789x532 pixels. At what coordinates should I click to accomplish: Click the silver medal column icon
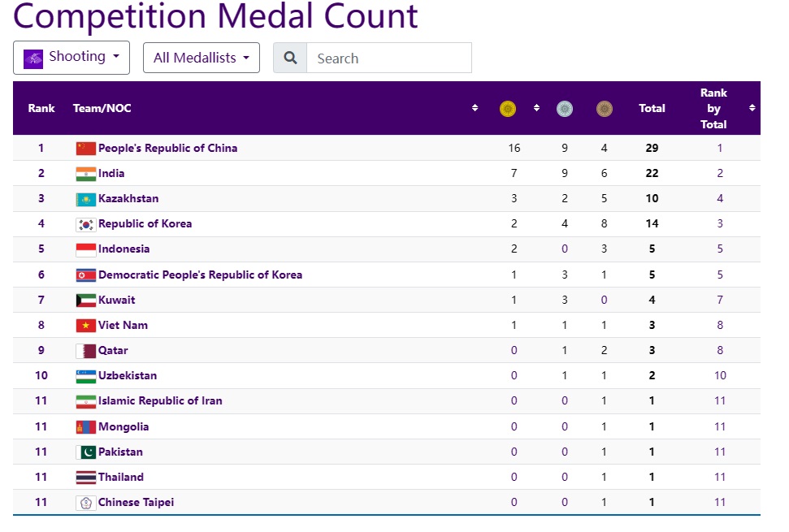coord(565,109)
